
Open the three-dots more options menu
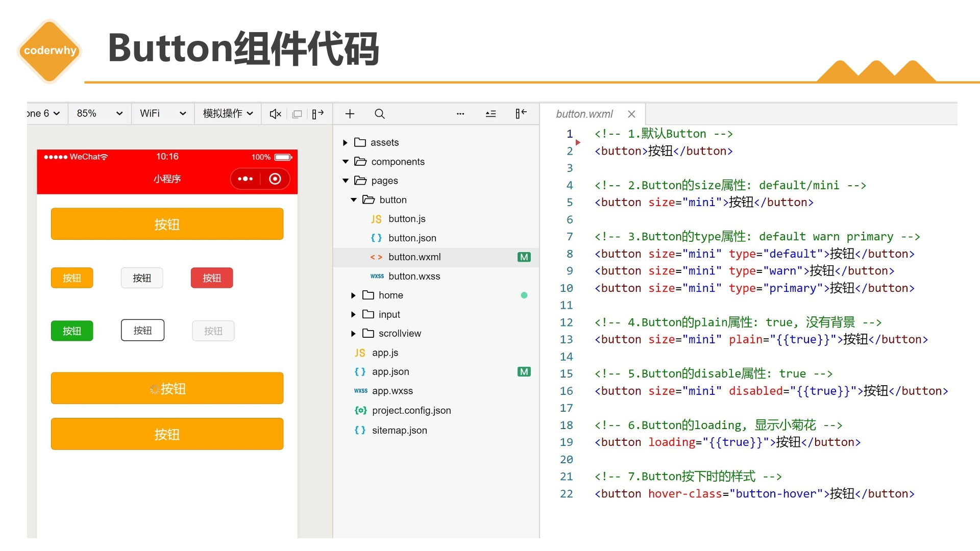460,114
